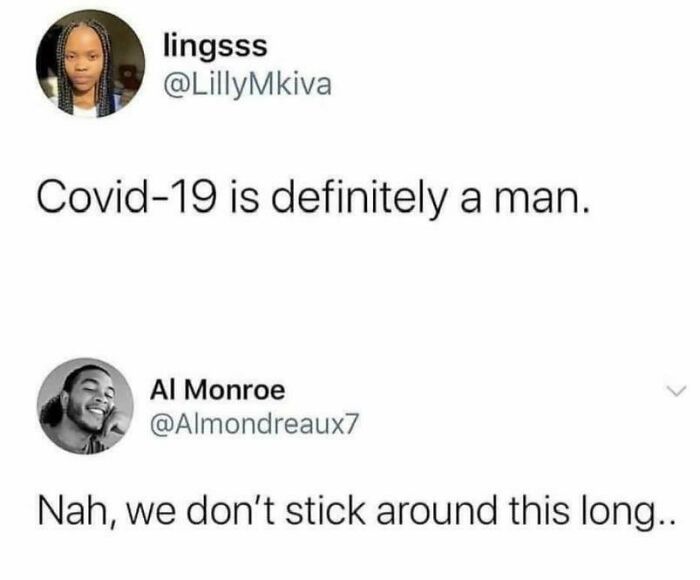Click the word 'around' in the reply
The height and width of the screenshot is (580, 700).
point(436,510)
